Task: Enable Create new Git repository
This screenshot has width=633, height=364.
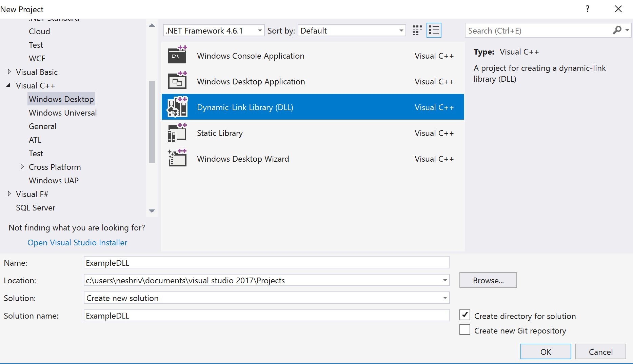Action: [x=465, y=330]
